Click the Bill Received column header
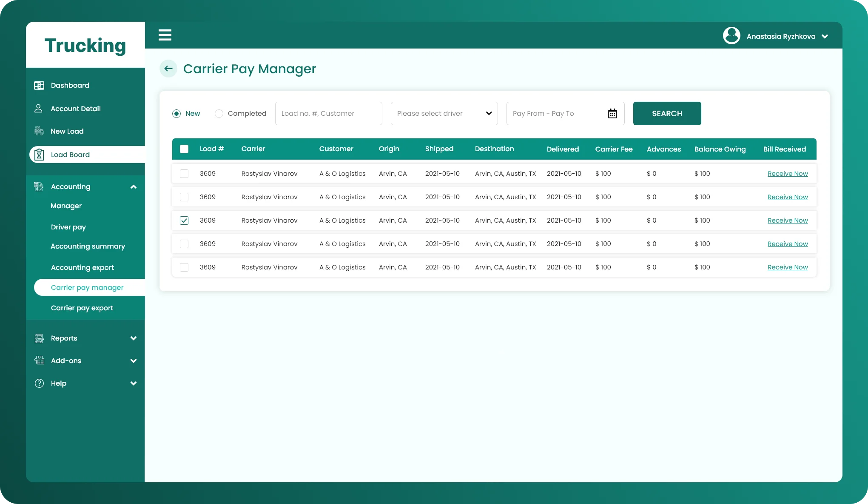The height and width of the screenshot is (504, 868). (784, 149)
